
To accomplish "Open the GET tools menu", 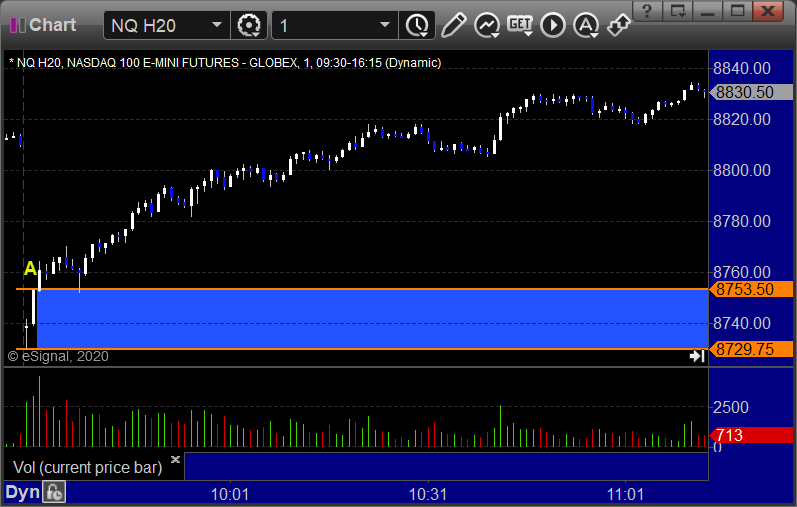I will point(519,25).
